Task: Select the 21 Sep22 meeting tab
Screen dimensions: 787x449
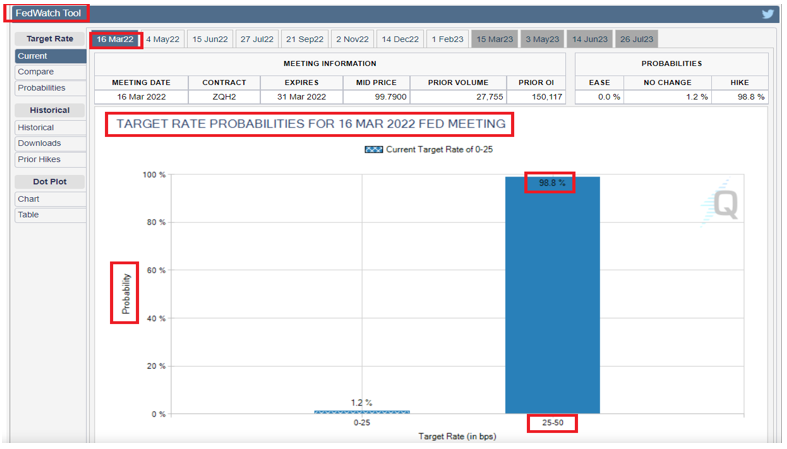Action: tap(305, 39)
